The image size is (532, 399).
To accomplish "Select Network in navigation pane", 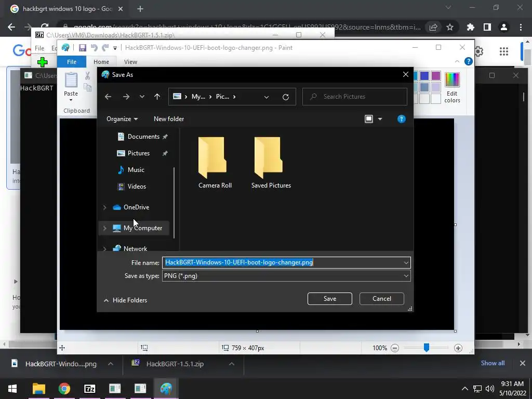I will [135, 248].
